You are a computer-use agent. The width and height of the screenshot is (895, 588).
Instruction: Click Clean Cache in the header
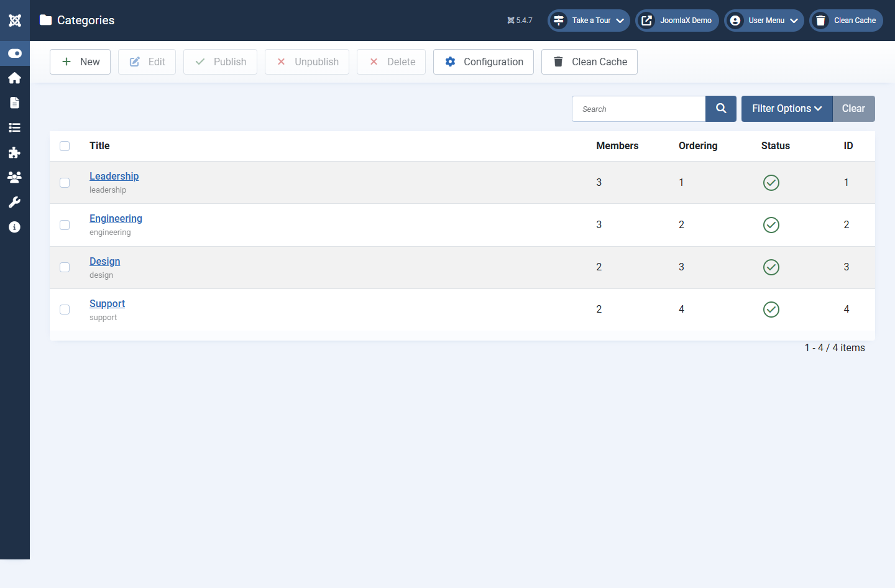click(x=846, y=21)
